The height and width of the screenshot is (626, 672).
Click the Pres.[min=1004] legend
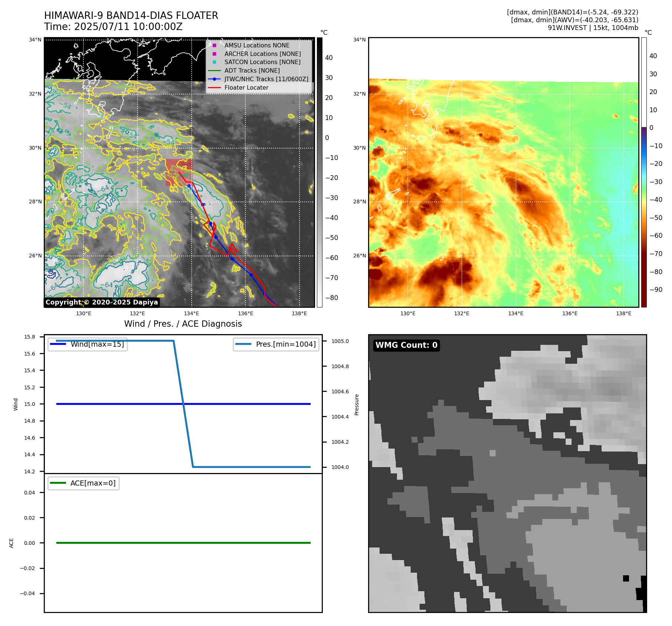click(276, 344)
